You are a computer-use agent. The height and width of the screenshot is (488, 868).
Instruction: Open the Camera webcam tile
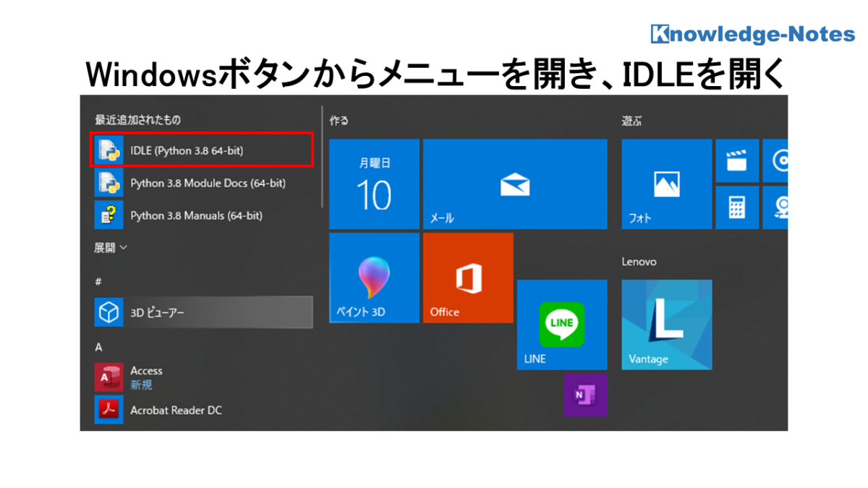pos(775,207)
